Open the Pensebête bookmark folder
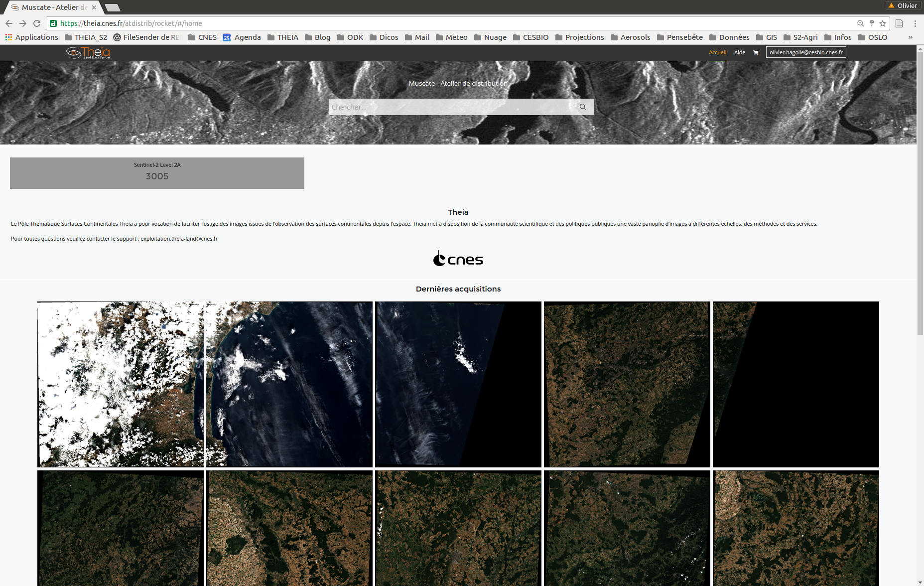 click(679, 37)
